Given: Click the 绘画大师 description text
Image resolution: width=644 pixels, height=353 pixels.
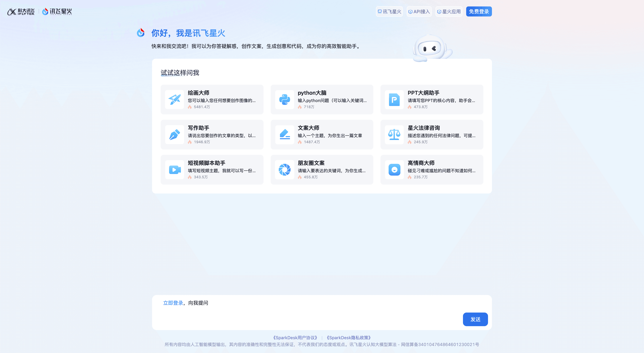Looking at the screenshot, I should coord(222,100).
